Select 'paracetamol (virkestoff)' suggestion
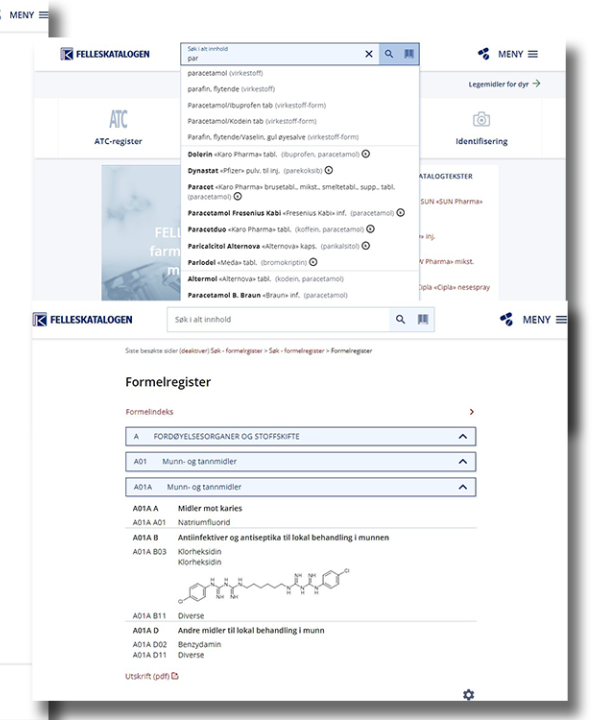600x720 pixels. (x=225, y=74)
